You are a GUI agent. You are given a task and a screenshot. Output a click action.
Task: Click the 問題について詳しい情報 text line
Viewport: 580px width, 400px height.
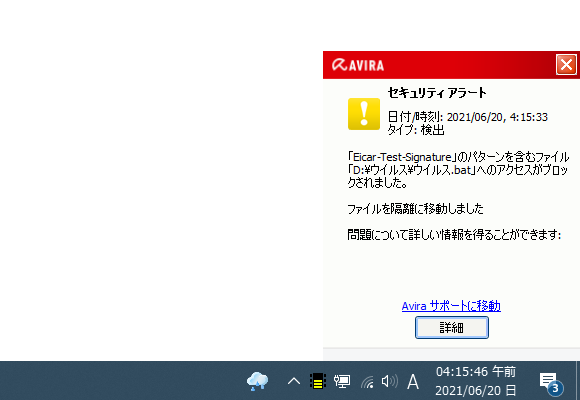tap(454, 235)
